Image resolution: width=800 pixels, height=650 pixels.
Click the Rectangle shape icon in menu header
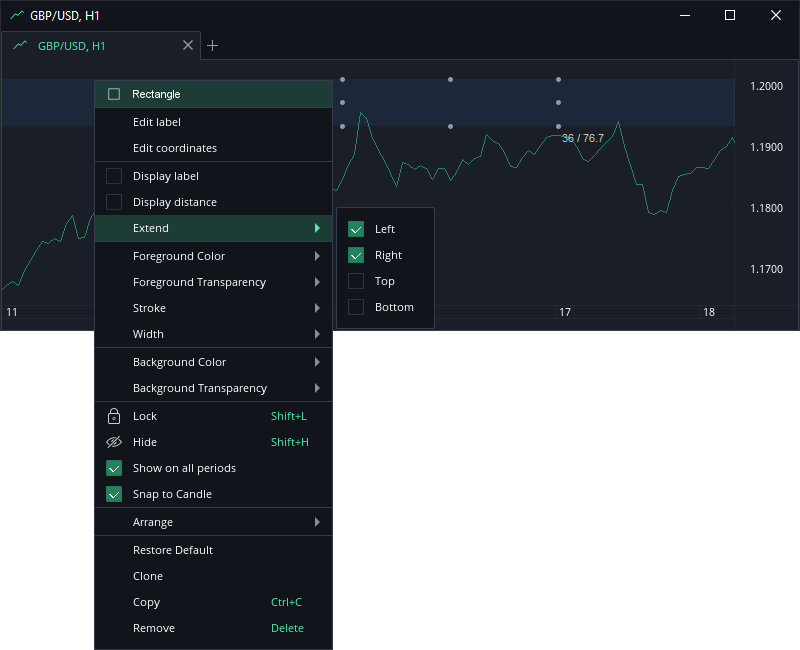point(114,94)
